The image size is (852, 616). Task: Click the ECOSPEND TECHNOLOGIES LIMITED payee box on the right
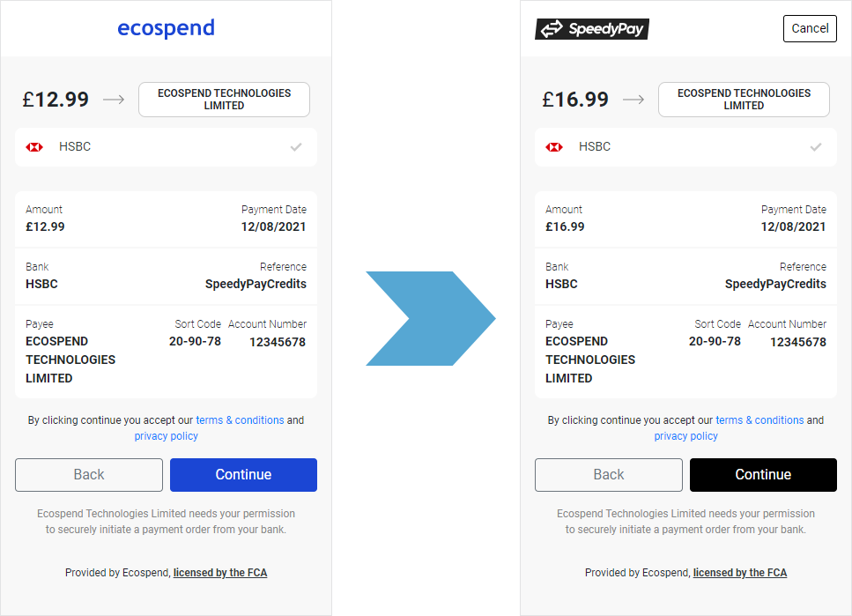coord(743,100)
